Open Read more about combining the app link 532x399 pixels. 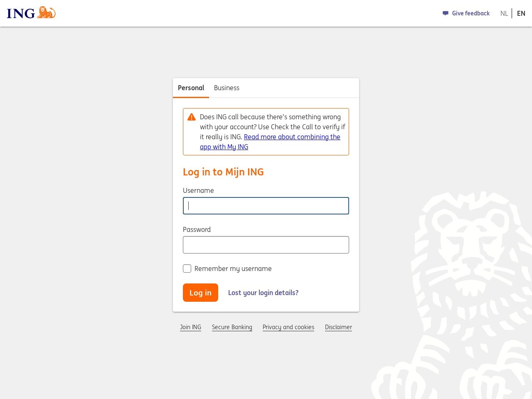pos(270,142)
